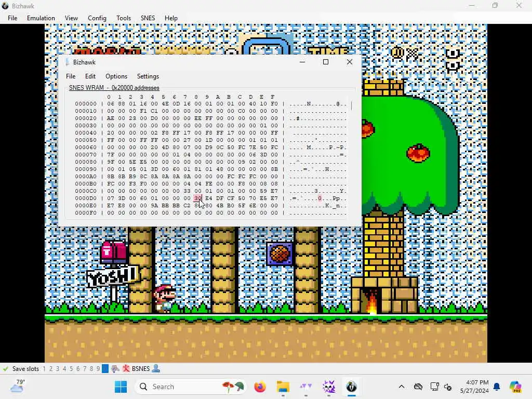532x399 pixels.
Task: Click the BSNES core label
Action: (141, 369)
